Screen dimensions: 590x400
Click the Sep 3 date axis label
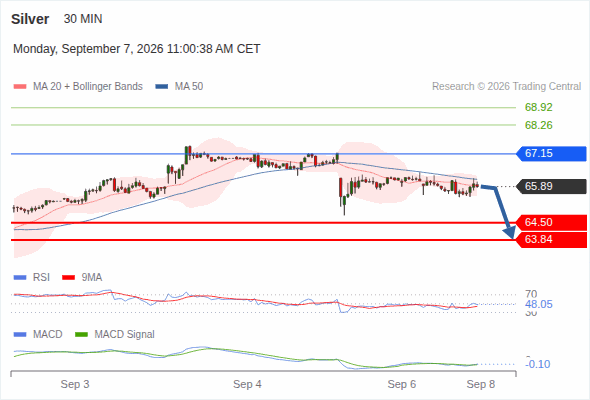(75, 384)
